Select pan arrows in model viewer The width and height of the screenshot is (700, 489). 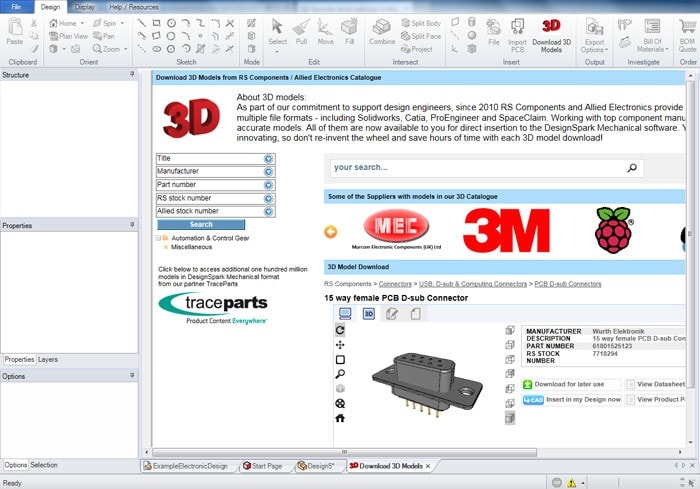point(340,345)
